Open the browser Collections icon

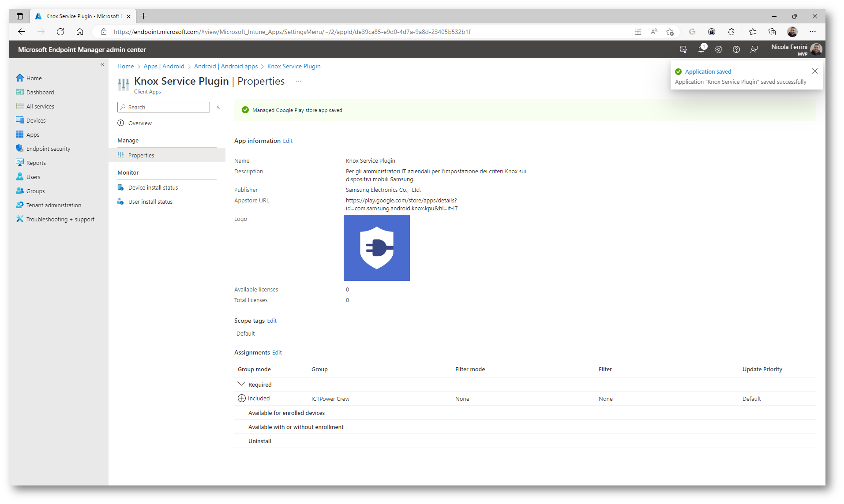(772, 32)
